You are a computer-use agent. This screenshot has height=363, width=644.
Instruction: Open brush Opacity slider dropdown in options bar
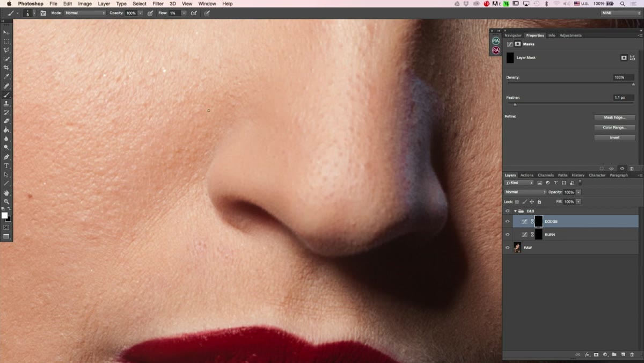point(141,13)
